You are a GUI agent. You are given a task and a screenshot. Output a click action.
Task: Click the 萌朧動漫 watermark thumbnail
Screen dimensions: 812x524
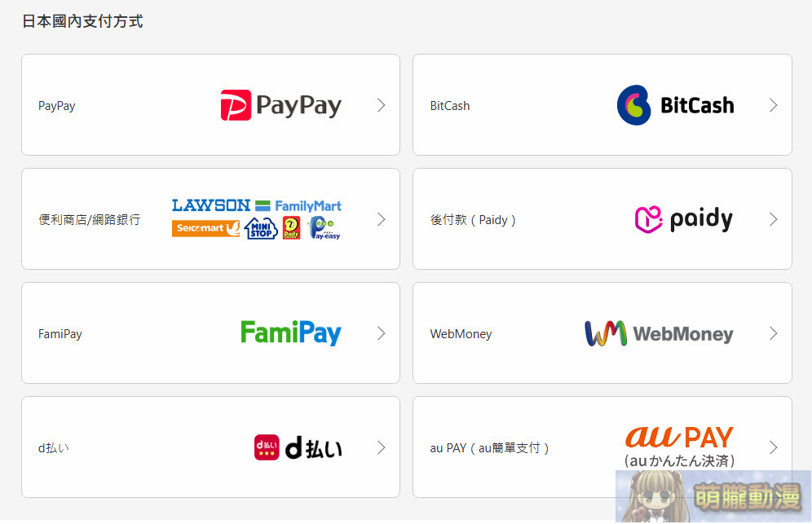tap(713, 496)
